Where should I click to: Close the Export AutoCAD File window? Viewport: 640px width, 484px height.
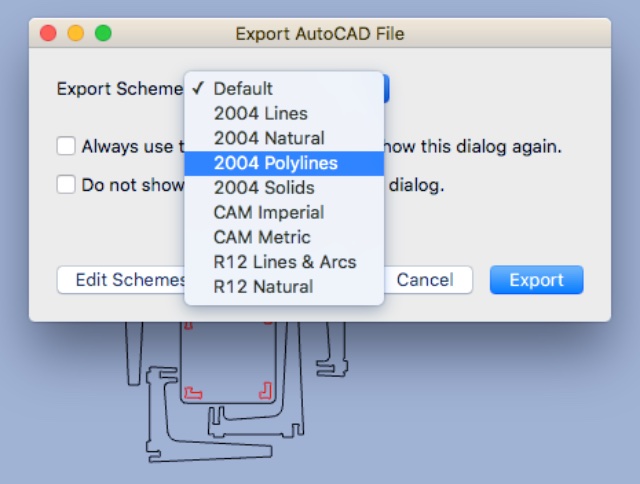(x=48, y=33)
